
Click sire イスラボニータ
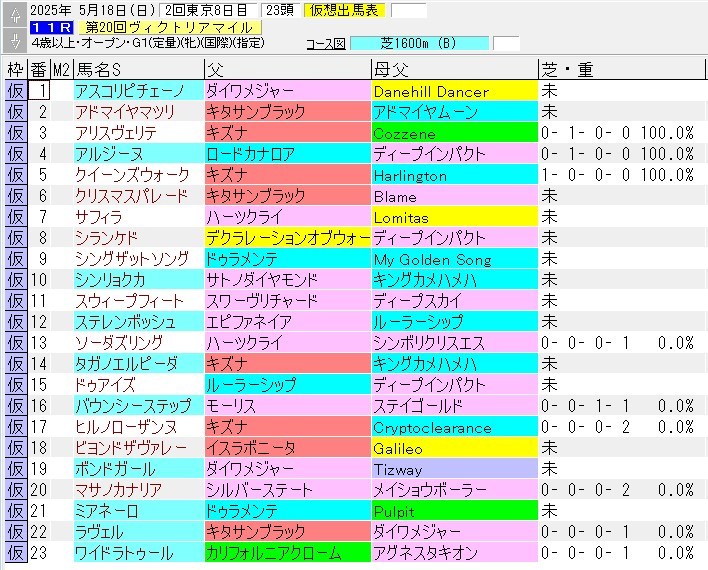point(288,448)
